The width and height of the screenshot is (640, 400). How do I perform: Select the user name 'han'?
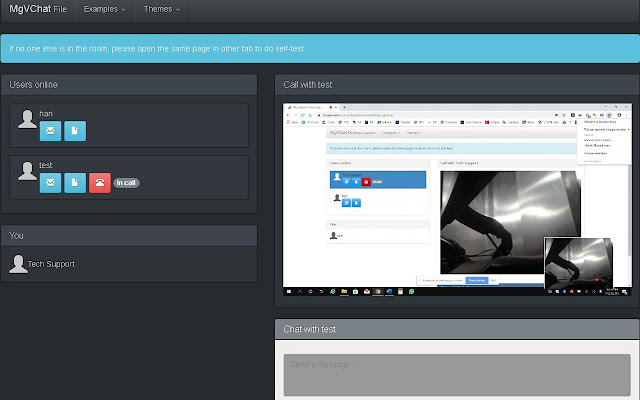point(46,113)
